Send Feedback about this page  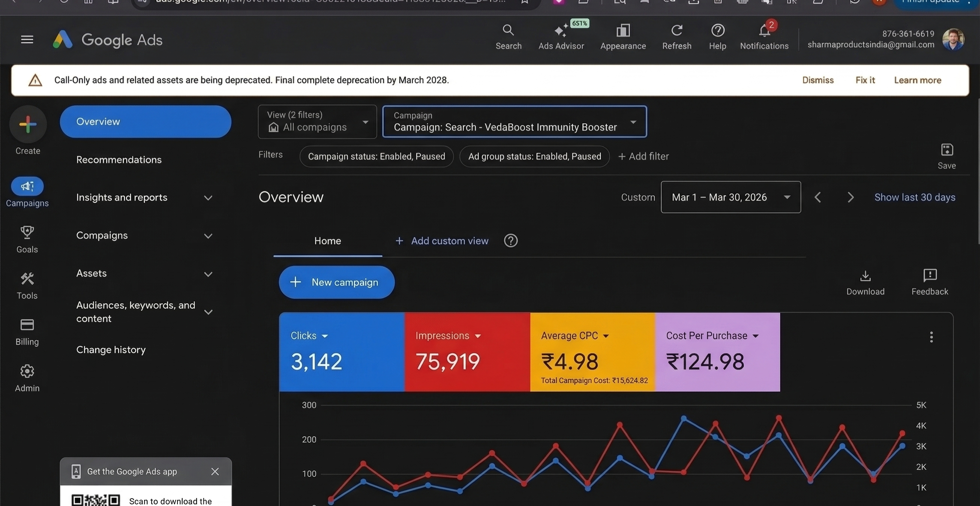tap(930, 282)
